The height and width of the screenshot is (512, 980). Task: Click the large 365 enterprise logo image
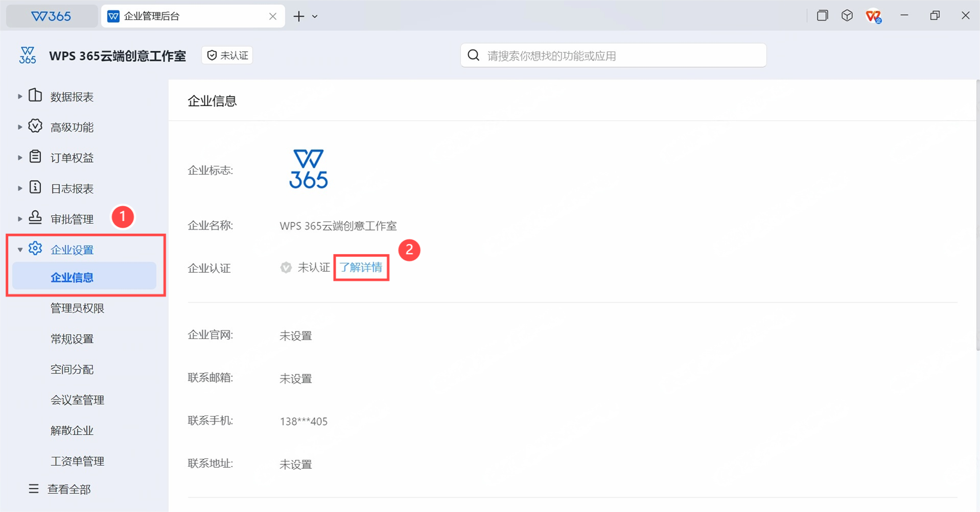point(309,169)
